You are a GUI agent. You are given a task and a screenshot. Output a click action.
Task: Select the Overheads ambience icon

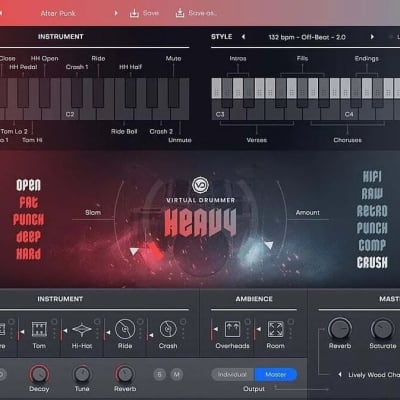(x=232, y=329)
